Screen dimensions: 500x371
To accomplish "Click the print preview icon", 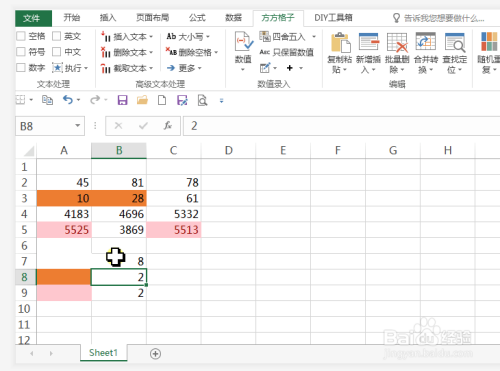I will tap(202, 100).
